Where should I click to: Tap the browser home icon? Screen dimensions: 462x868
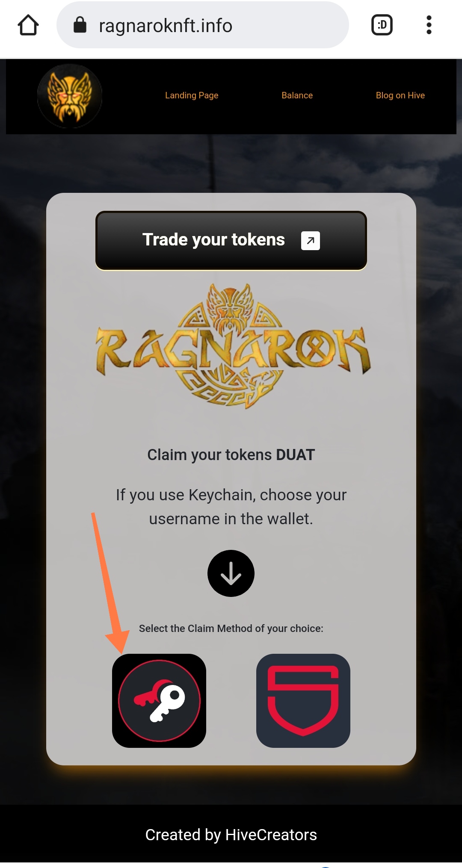coord(28,25)
